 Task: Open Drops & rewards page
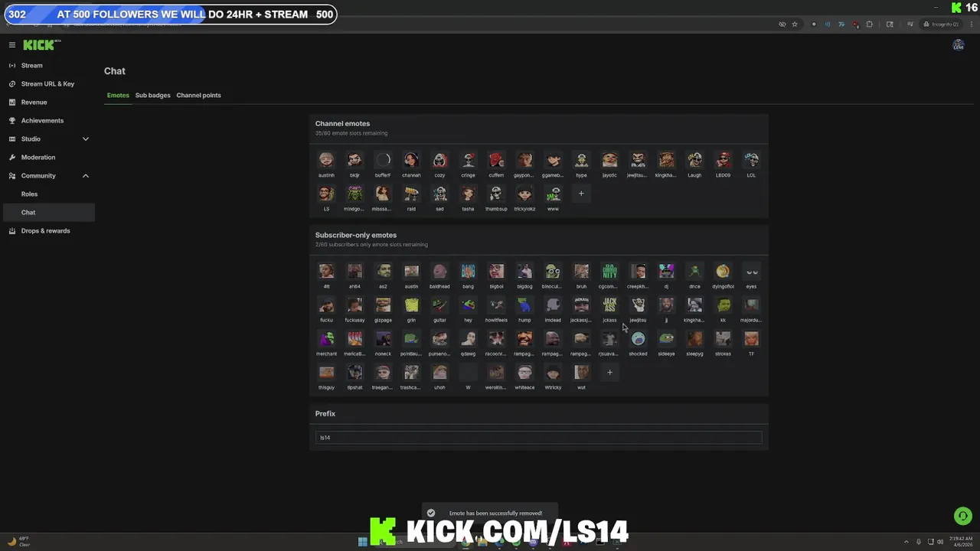click(47, 230)
